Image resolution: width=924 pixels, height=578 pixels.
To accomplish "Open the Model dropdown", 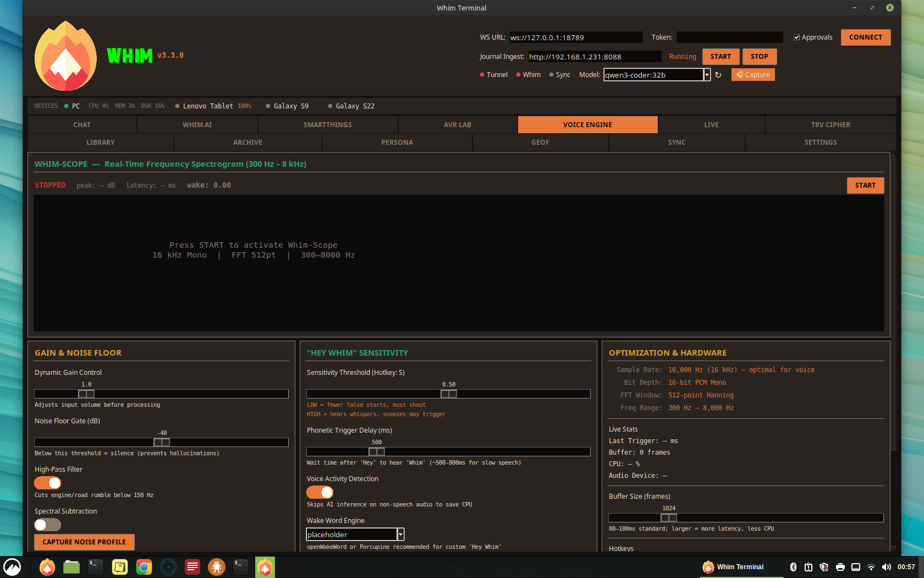I will 707,74.
